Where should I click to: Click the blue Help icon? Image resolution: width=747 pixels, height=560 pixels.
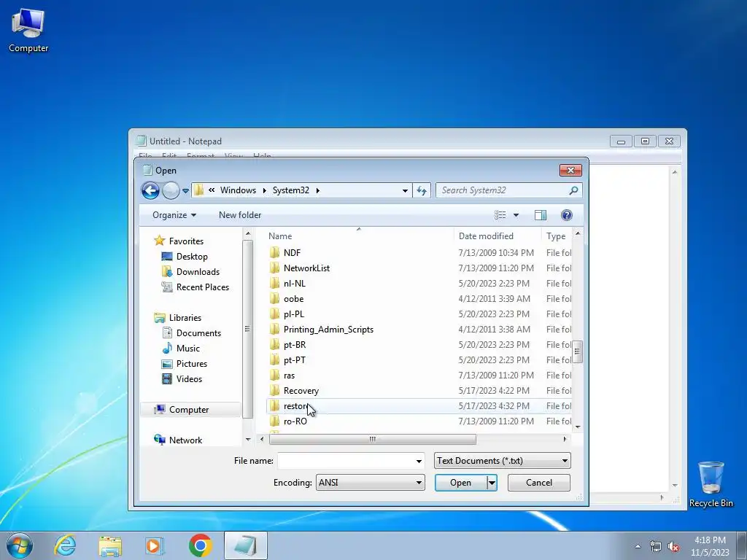click(x=566, y=215)
